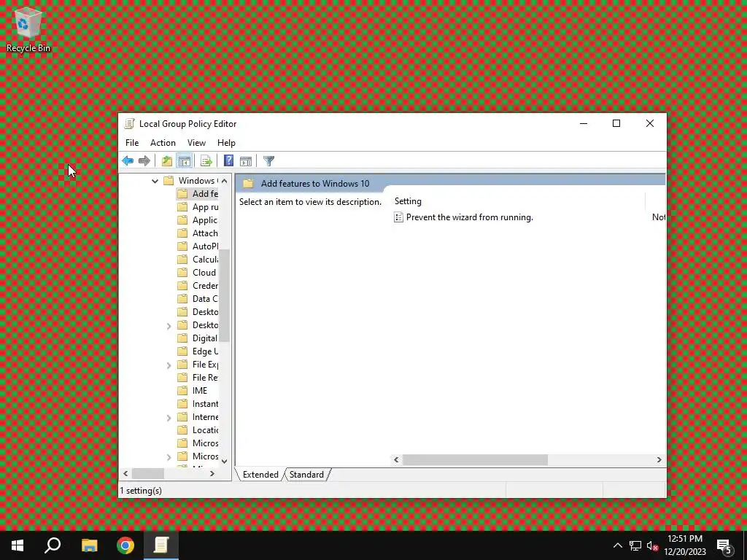Click the muted speaker icon in tray
The width and height of the screenshot is (747, 560).
click(652, 545)
